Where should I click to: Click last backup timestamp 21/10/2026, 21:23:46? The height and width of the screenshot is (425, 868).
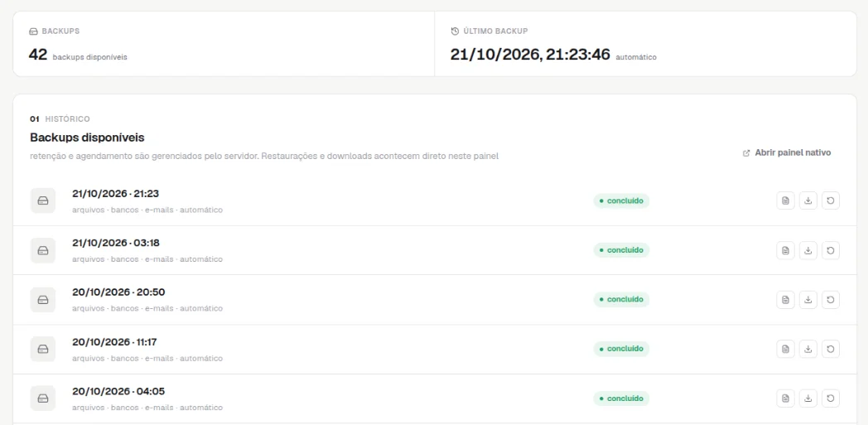click(530, 54)
